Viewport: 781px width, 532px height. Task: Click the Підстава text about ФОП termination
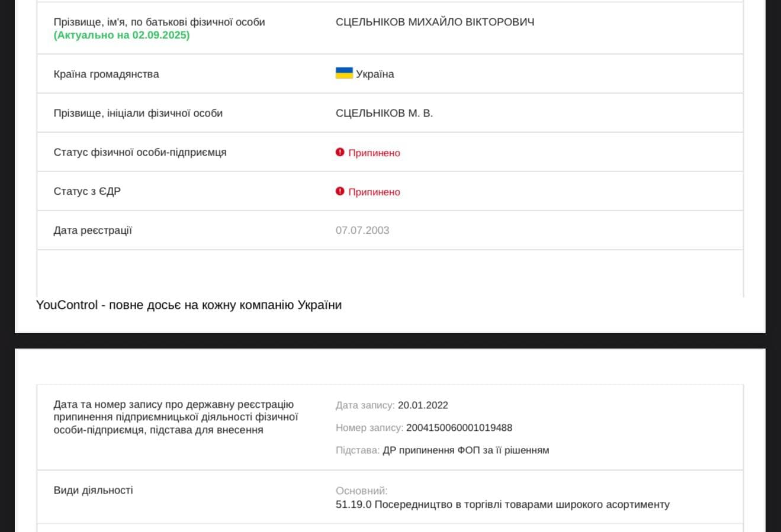coord(465,450)
